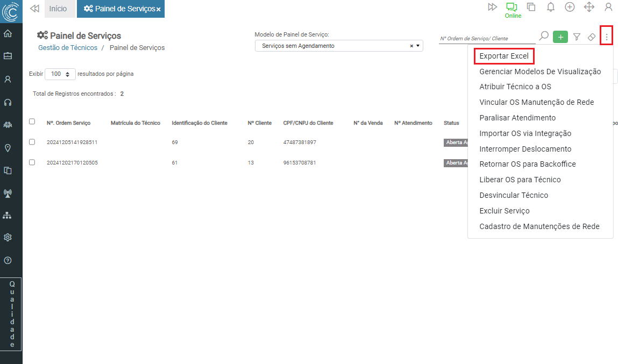Click the Gestão de Técnicos breadcrumb link
The width and height of the screenshot is (618, 364).
(68, 48)
